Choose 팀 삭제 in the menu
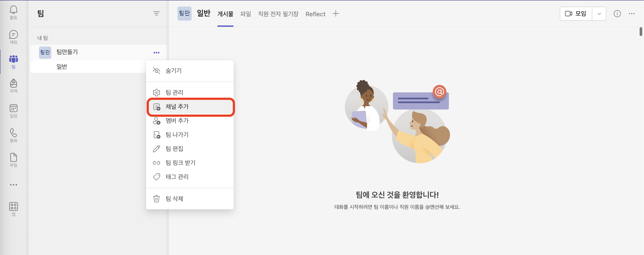Screen dimensions: 644x255 174,199
